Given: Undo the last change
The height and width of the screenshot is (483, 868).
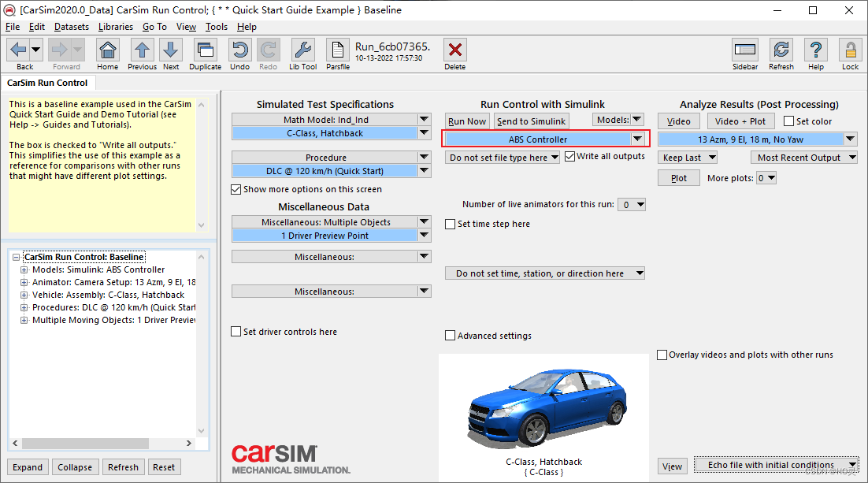Looking at the screenshot, I should (x=239, y=50).
